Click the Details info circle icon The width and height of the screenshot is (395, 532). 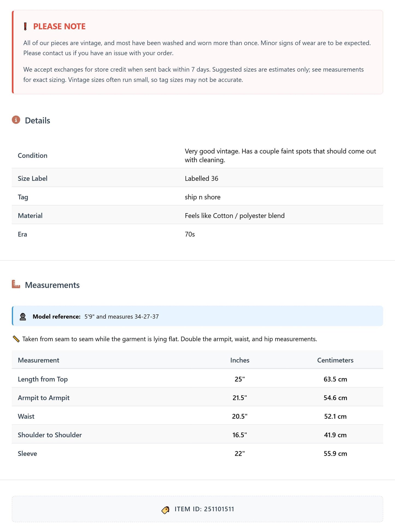coord(16,120)
